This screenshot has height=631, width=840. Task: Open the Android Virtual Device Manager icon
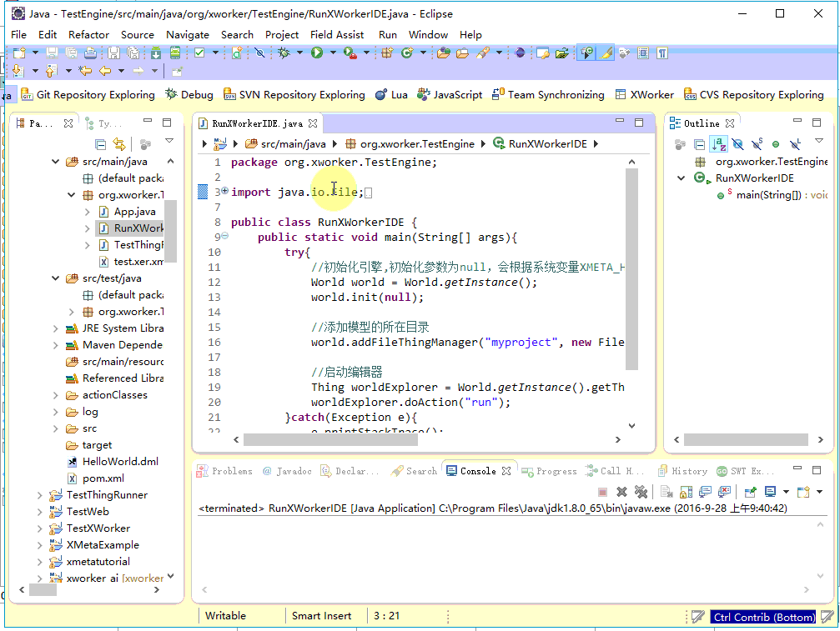[175, 53]
